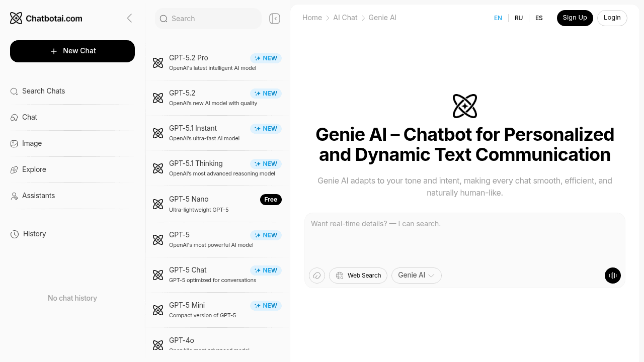
Task: Collapse the model list panel
Action: click(274, 18)
